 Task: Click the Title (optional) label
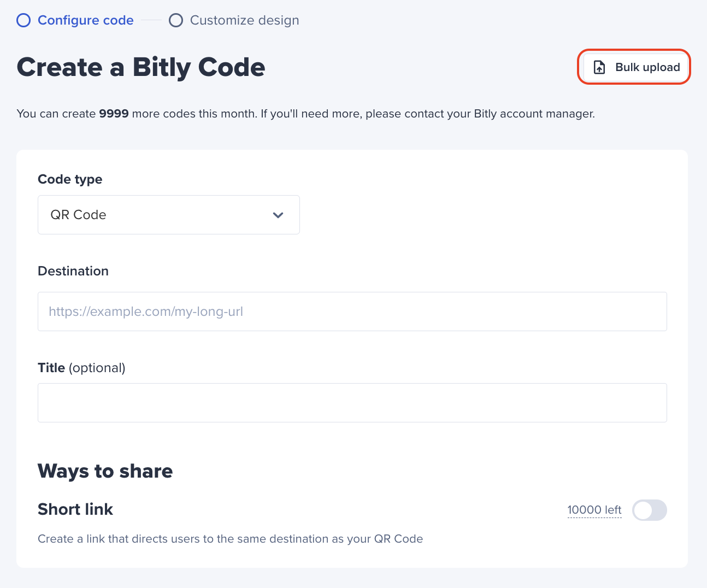click(x=81, y=368)
